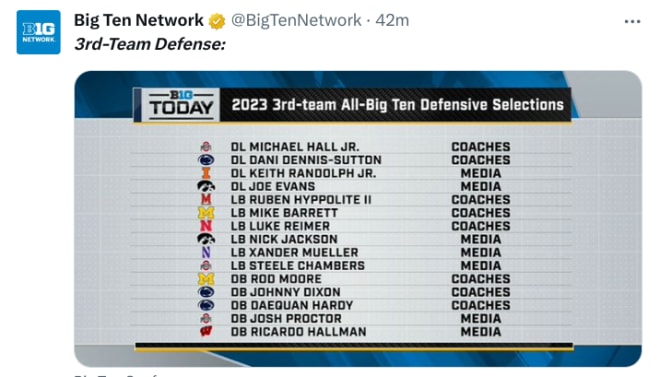The image size is (660, 377).
Task: Click the DB Josh Proctor row
Action: point(351,319)
